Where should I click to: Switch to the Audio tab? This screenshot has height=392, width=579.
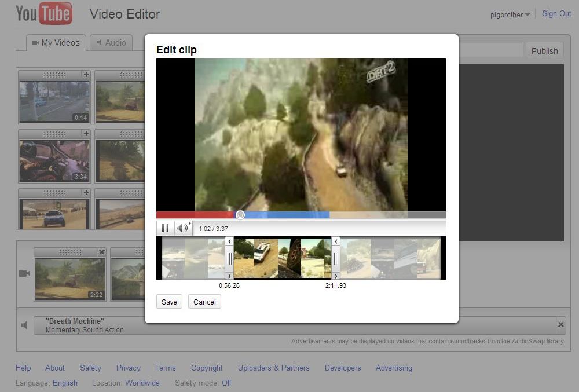pyautogui.click(x=111, y=43)
